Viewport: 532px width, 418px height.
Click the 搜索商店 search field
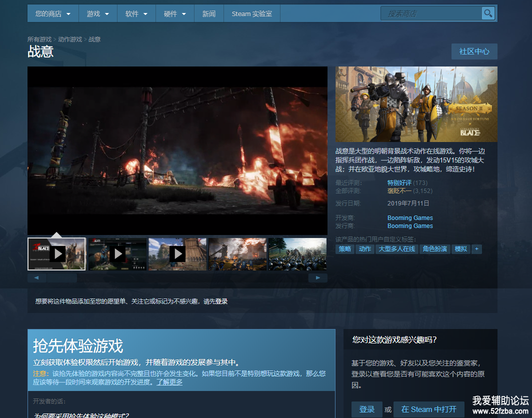[431, 13]
